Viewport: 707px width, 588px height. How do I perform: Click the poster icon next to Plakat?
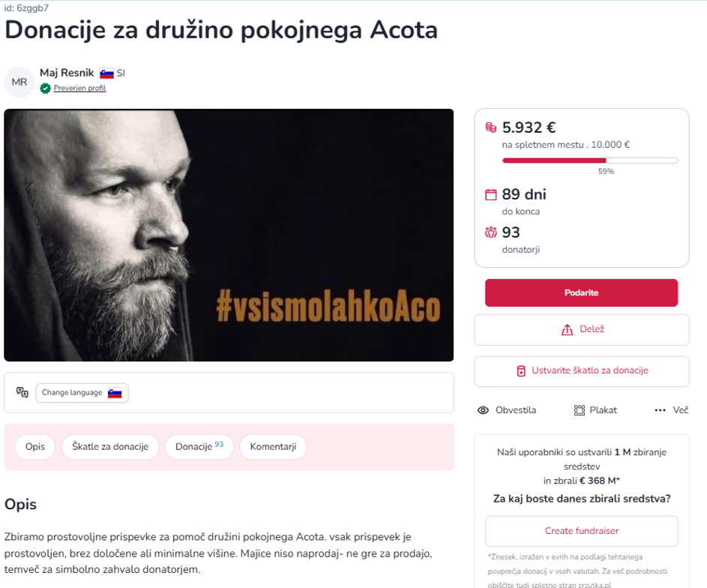click(x=580, y=410)
